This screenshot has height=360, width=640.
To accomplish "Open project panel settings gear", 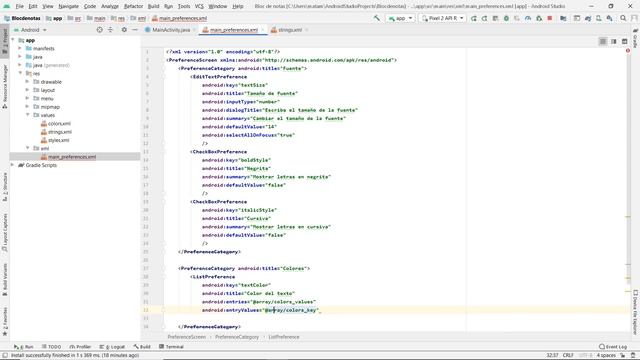I will click(124, 30).
